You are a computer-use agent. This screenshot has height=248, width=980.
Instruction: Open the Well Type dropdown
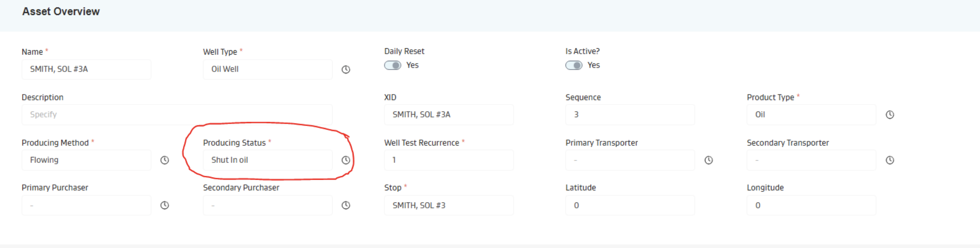(267, 69)
